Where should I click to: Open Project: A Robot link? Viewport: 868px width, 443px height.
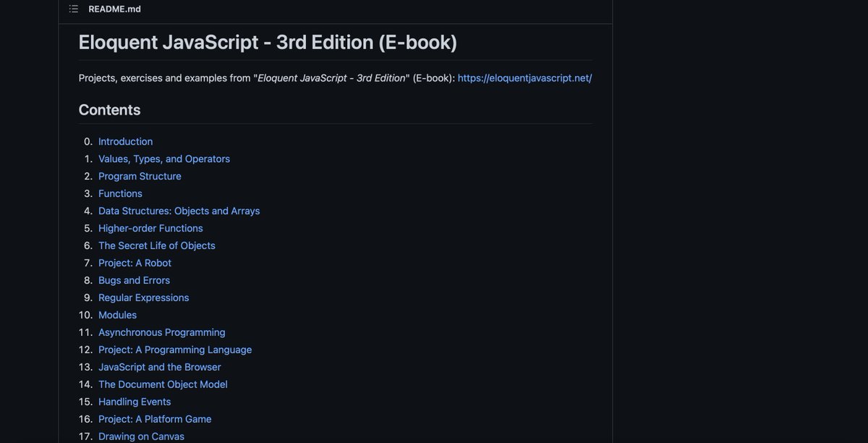(x=135, y=263)
